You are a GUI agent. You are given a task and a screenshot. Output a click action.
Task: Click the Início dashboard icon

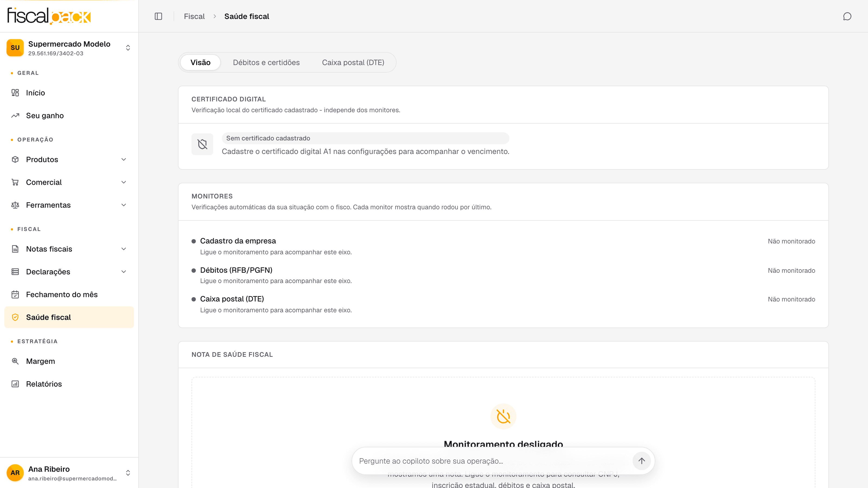click(15, 93)
